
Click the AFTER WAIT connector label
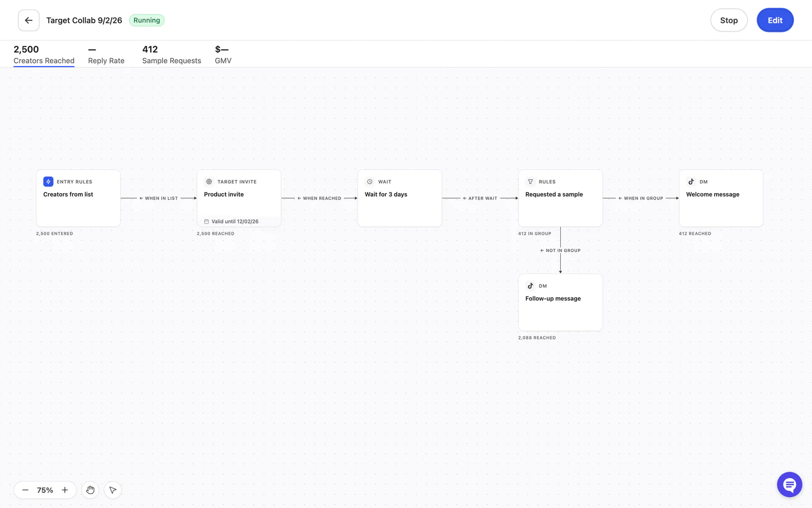click(480, 198)
